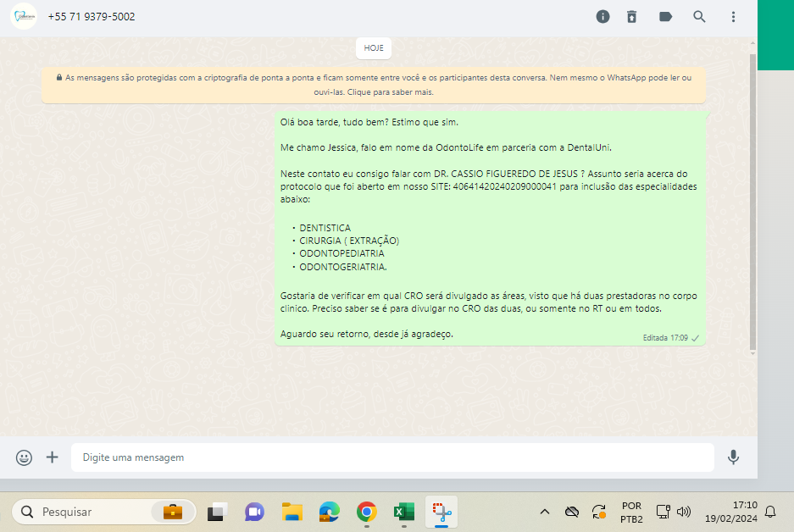
Task: Open Google Chrome from the taskbar
Action: pos(367,513)
